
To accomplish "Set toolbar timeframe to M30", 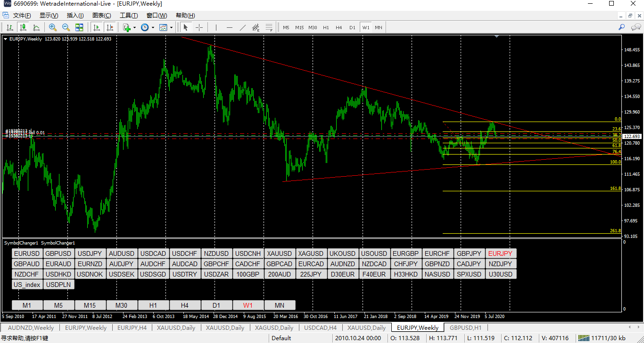I will pos(313,27).
